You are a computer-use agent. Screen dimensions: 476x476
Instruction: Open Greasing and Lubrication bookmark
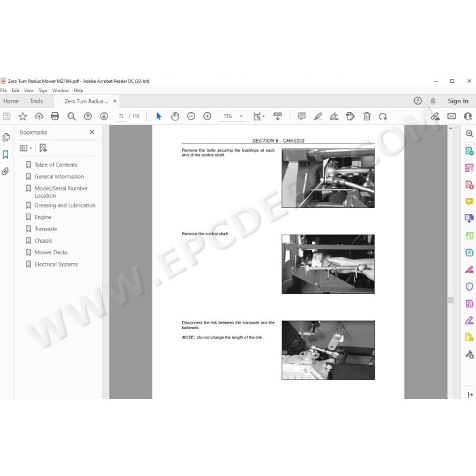tap(65, 205)
